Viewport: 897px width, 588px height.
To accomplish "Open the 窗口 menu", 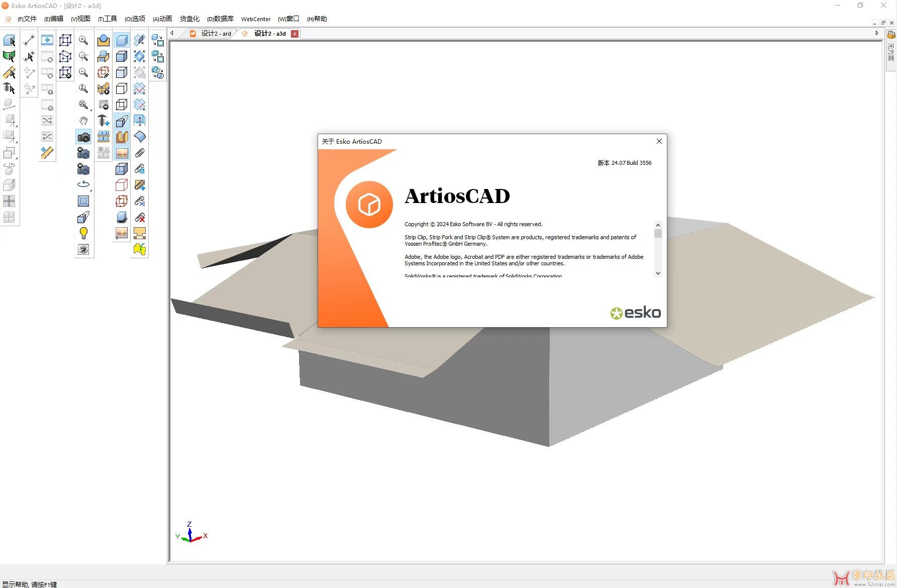I will 288,19.
